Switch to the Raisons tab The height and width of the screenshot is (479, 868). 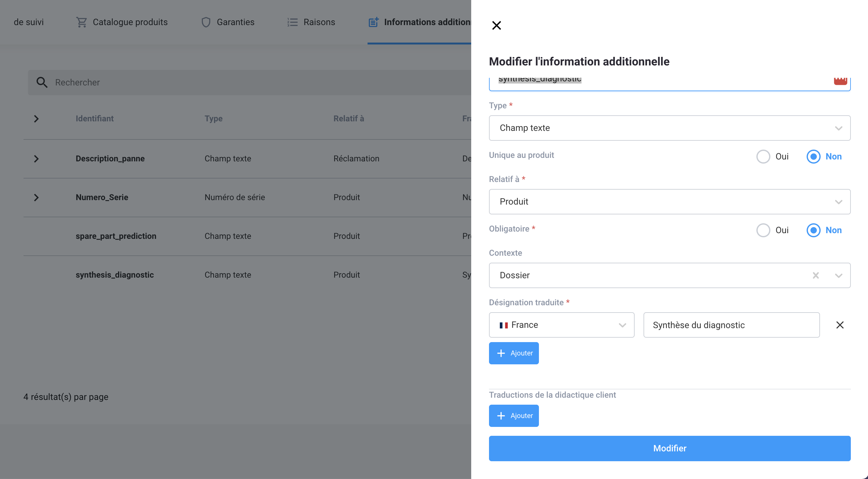(x=319, y=22)
